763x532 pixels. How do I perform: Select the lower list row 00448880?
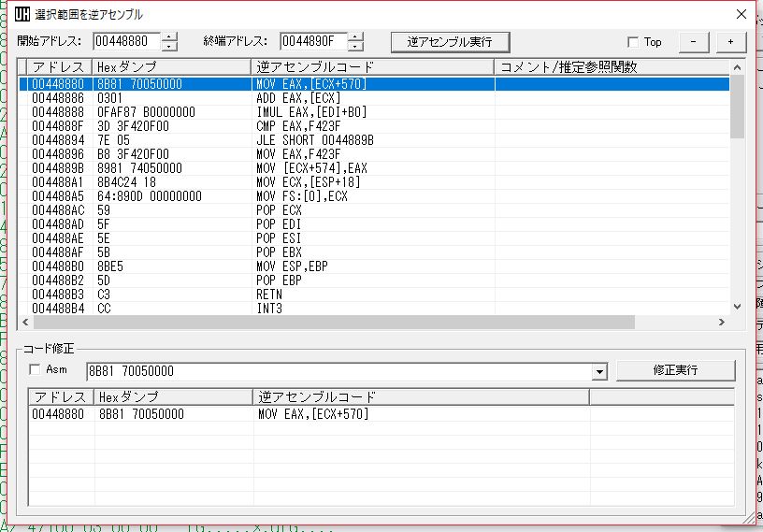[381, 414]
